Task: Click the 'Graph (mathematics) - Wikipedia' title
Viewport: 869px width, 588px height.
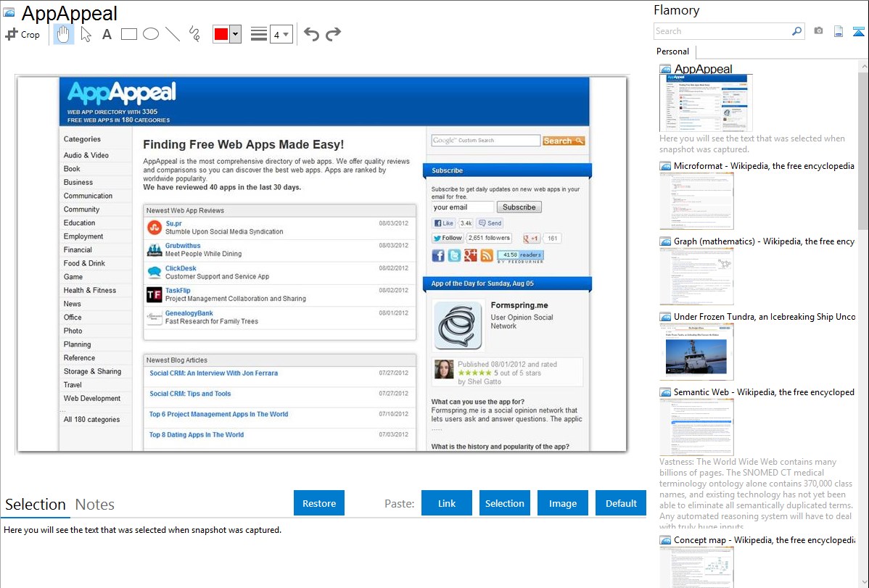Action: click(x=764, y=241)
